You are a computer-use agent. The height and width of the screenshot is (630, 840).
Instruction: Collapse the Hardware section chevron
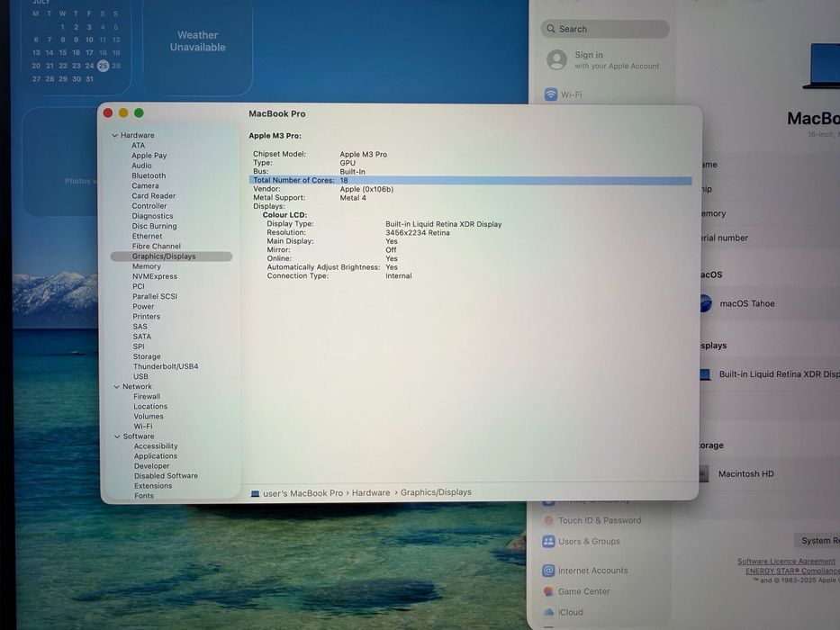(114, 136)
